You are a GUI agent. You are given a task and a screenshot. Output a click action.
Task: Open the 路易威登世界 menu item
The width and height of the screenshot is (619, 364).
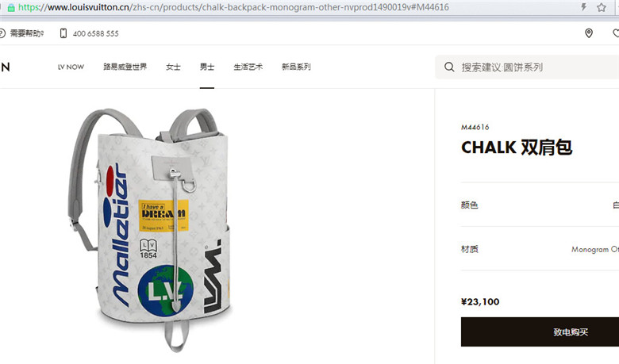coord(125,67)
